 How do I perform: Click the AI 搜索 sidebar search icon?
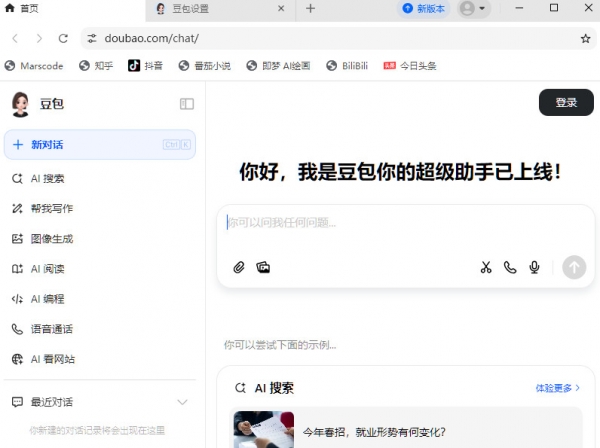pyautogui.click(x=18, y=179)
